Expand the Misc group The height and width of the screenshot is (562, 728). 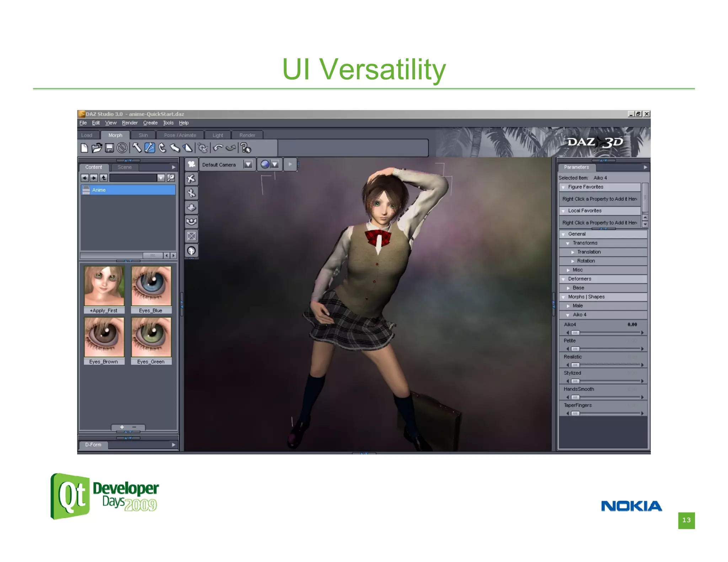point(568,270)
